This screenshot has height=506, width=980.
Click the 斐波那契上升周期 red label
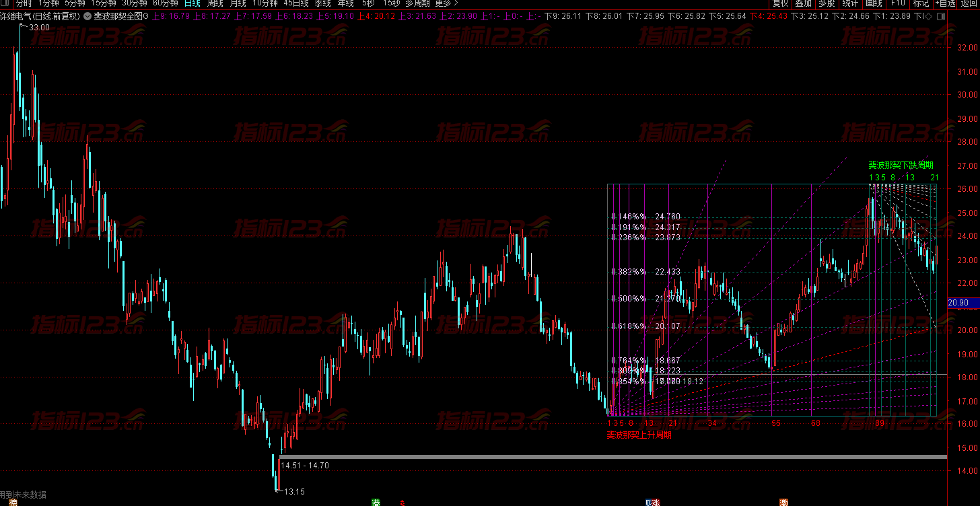pos(639,435)
